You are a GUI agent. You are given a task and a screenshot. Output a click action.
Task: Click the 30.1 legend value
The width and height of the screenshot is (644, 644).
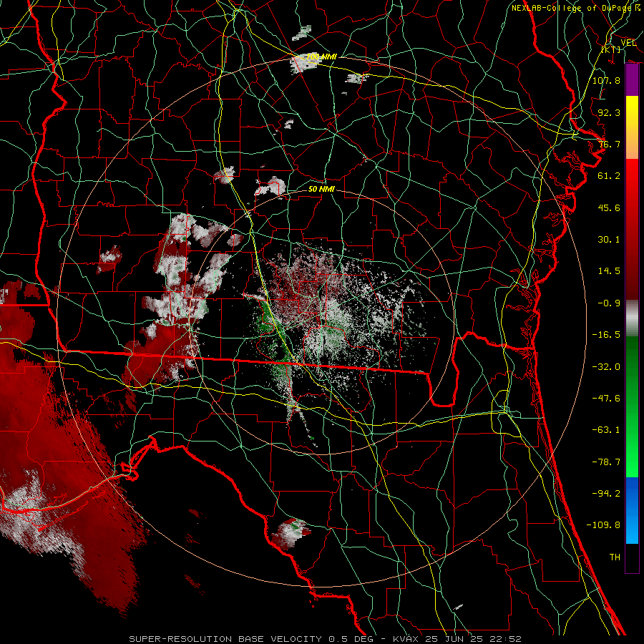609,240
